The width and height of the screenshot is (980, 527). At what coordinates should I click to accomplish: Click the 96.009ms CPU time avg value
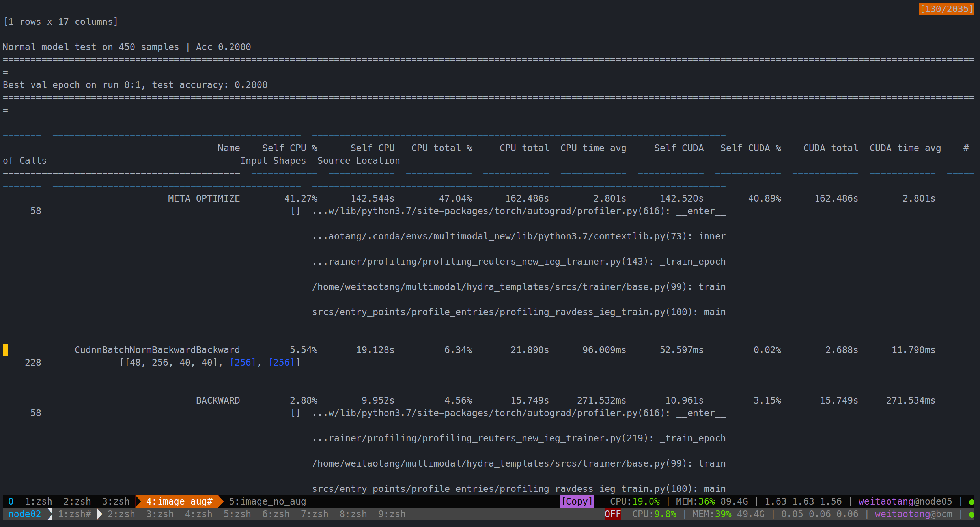click(x=605, y=350)
